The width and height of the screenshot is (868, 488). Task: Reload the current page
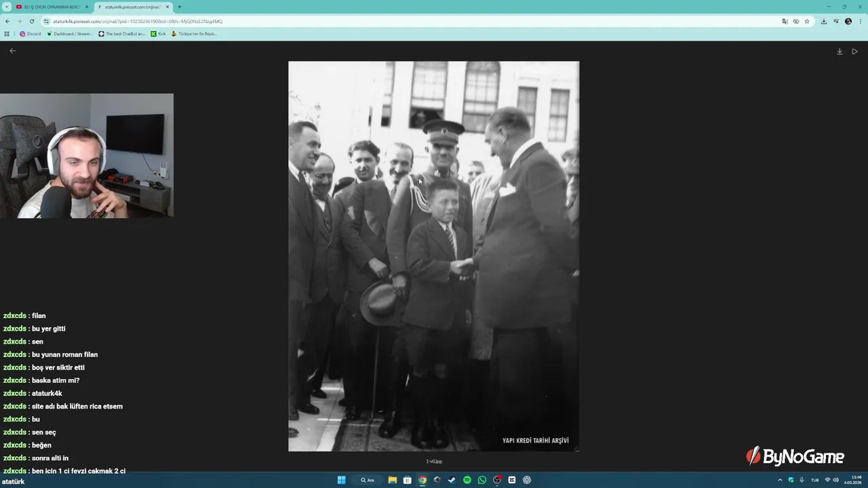pyautogui.click(x=31, y=21)
